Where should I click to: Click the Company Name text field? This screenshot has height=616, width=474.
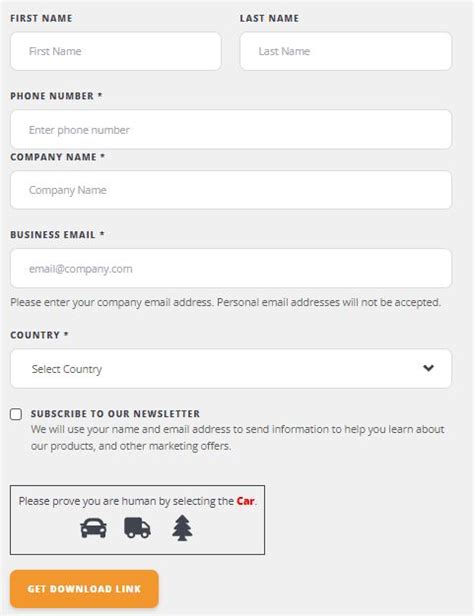pos(231,190)
